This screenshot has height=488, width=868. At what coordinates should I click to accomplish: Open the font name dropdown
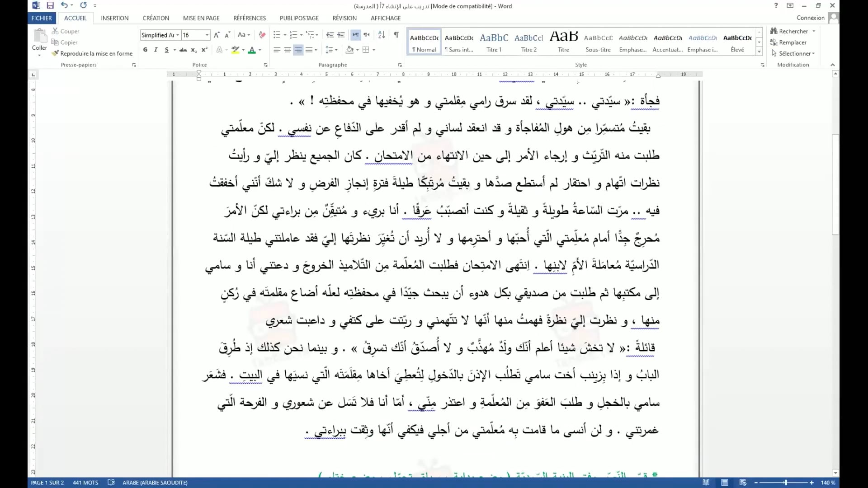click(x=178, y=35)
